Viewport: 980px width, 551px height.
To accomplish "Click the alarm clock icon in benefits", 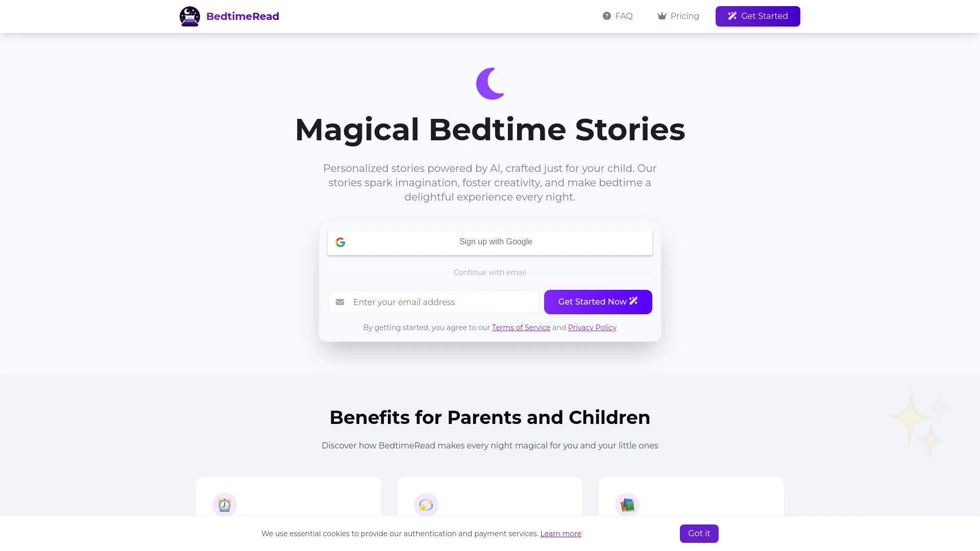I will coord(224,505).
